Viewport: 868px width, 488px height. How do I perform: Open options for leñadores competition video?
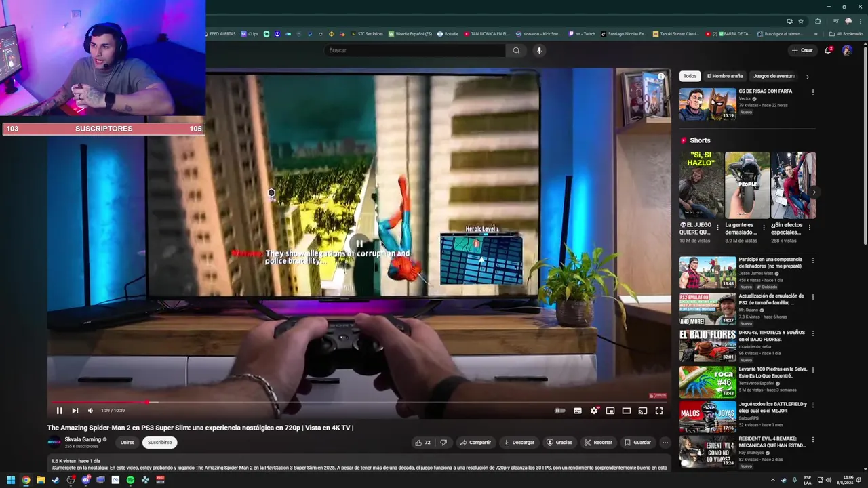pos(813,260)
